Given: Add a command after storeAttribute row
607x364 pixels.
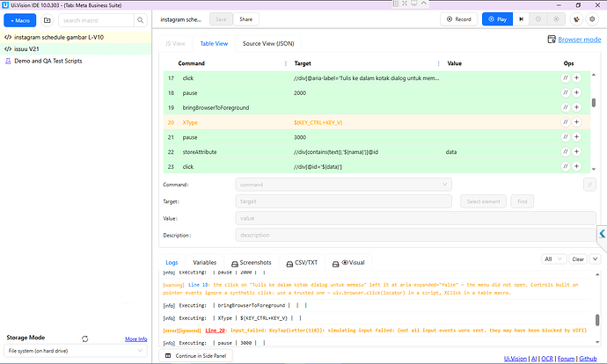Looking at the screenshot, I should (576, 151).
